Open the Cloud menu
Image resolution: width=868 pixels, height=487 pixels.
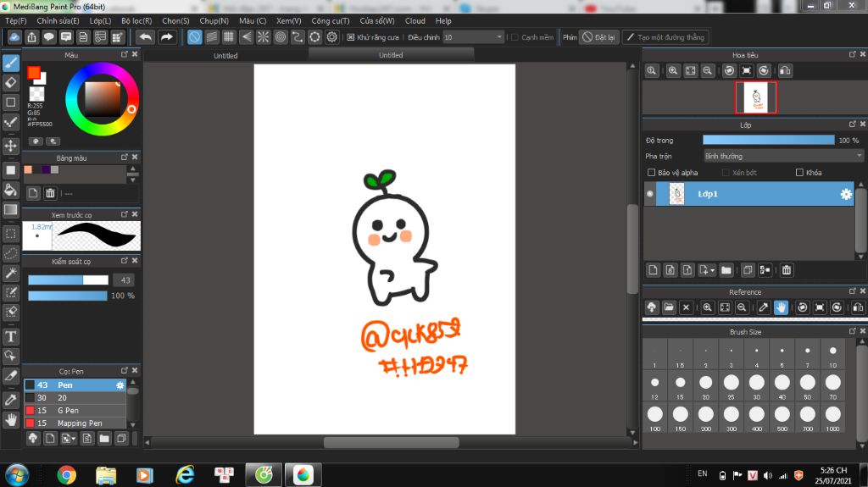pos(415,20)
